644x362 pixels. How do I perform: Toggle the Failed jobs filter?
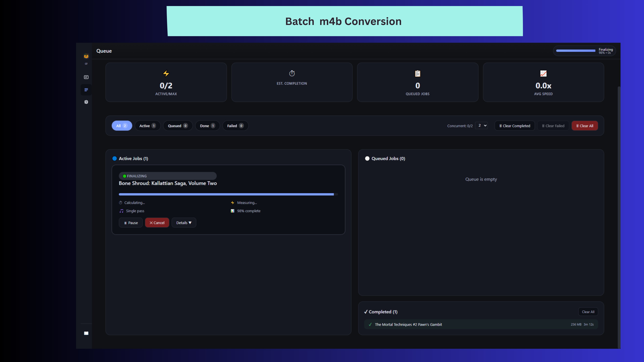point(235,126)
